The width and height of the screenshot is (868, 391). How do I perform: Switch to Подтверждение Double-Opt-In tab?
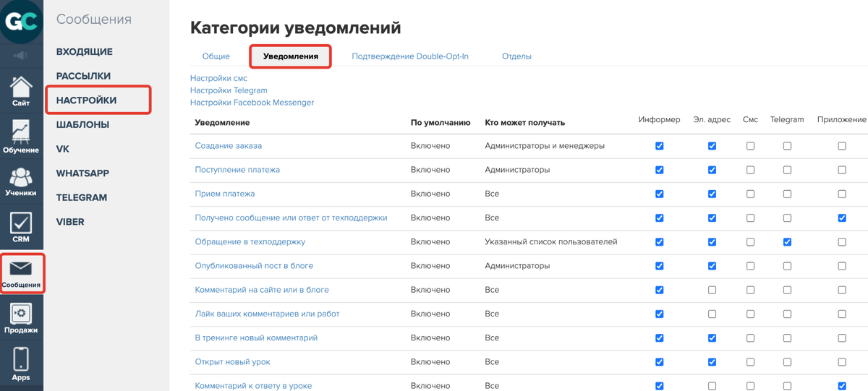(x=410, y=56)
